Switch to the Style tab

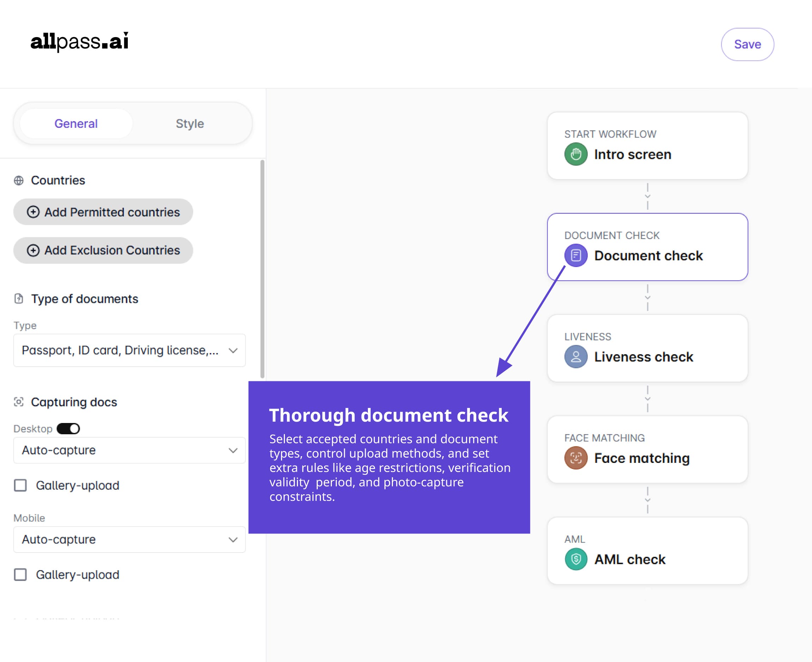click(x=190, y=124)
